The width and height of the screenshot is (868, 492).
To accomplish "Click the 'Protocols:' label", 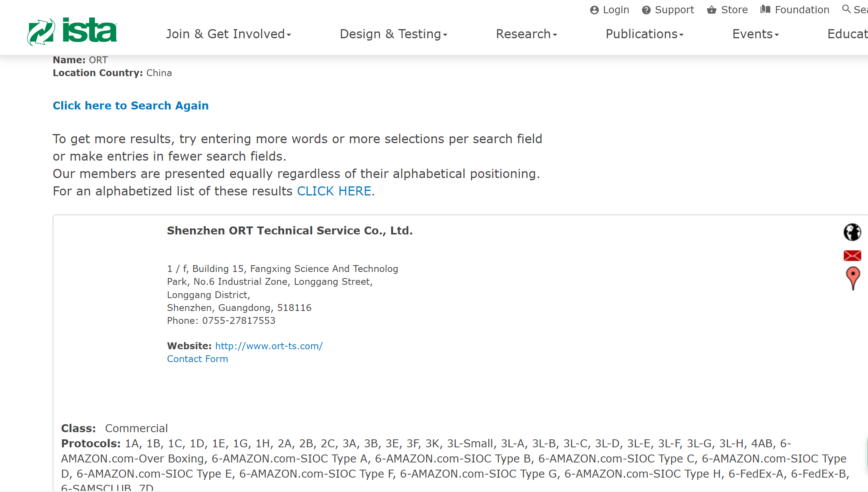I will point(91,444).
